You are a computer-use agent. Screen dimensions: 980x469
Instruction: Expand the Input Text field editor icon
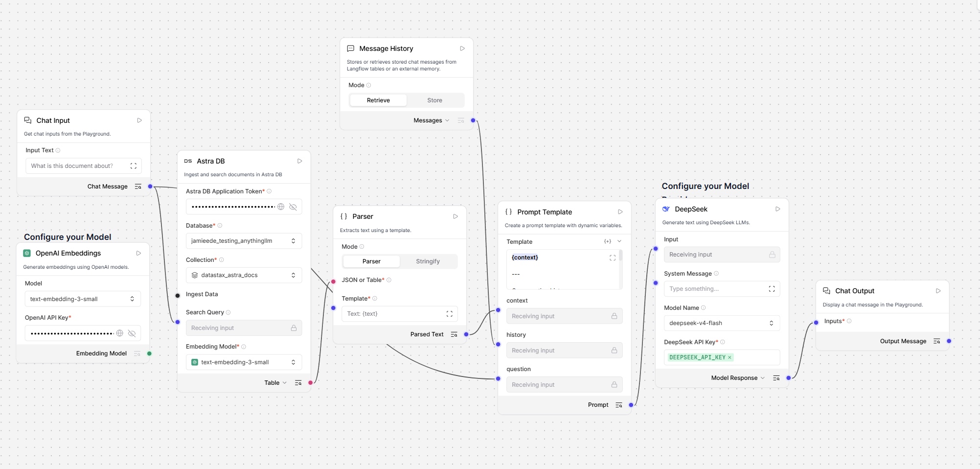(133, 166)
